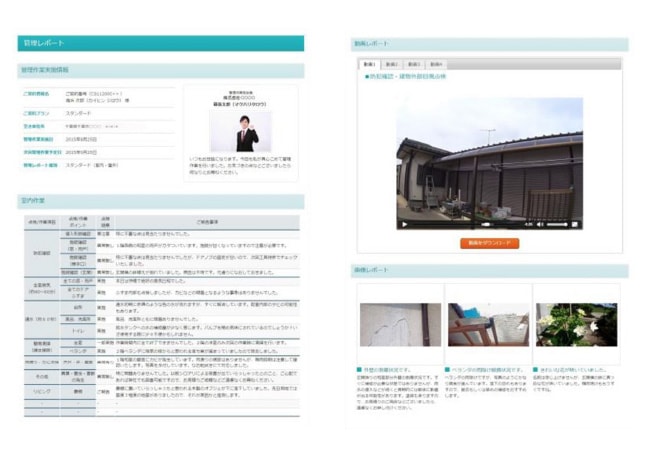The height and width of the screenshot is (455, 650).
Task: Play the video in the video report
Action: [405, 224]
